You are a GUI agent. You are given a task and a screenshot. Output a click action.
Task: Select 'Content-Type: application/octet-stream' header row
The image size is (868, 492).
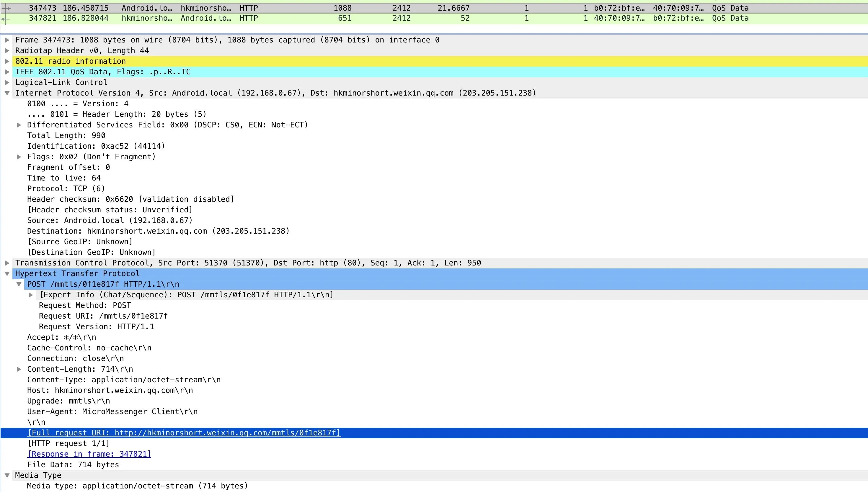124,380
